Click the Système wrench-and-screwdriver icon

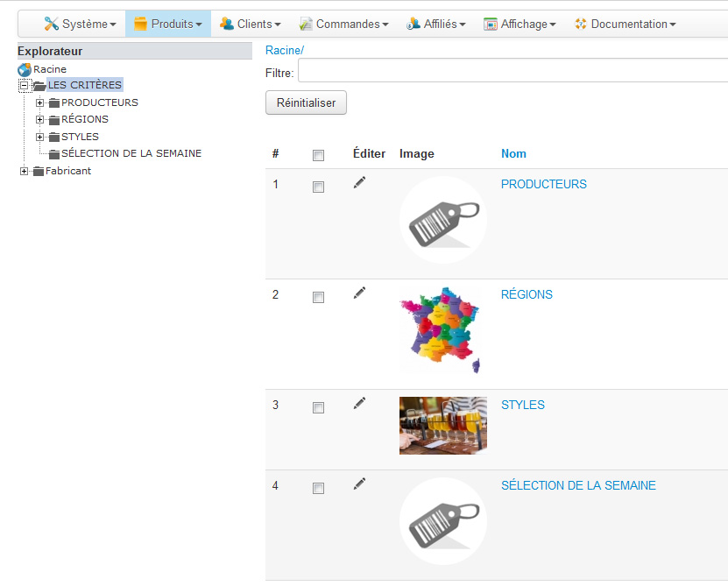pos(51,24)
